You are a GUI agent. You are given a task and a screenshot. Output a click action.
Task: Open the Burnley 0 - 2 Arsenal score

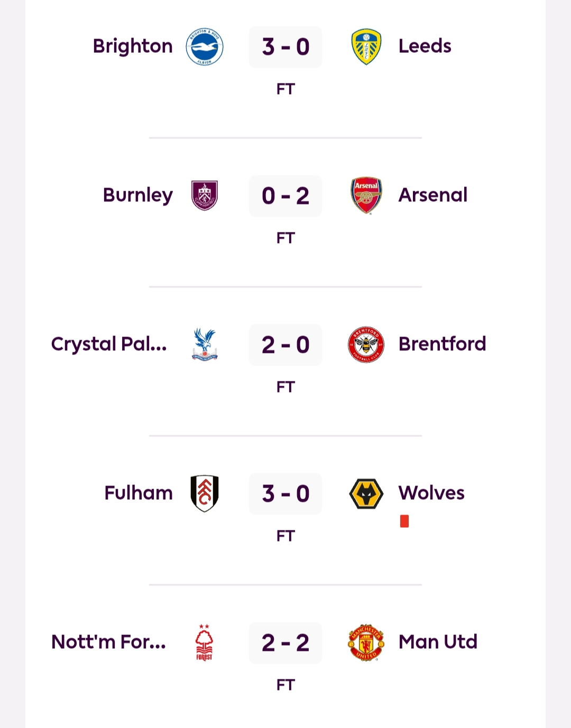pyautogui.click(x=285, y=196)
